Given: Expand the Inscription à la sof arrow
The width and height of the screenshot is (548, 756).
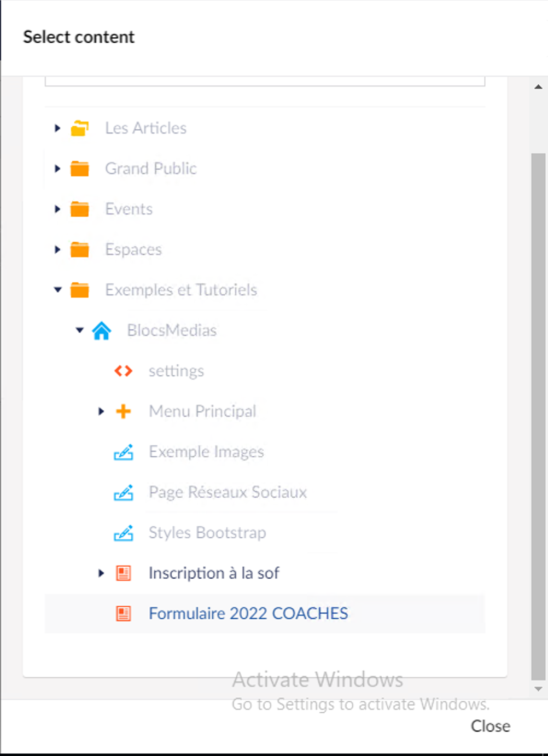Looking at the screenshot, I should click(x=101, y=573).
